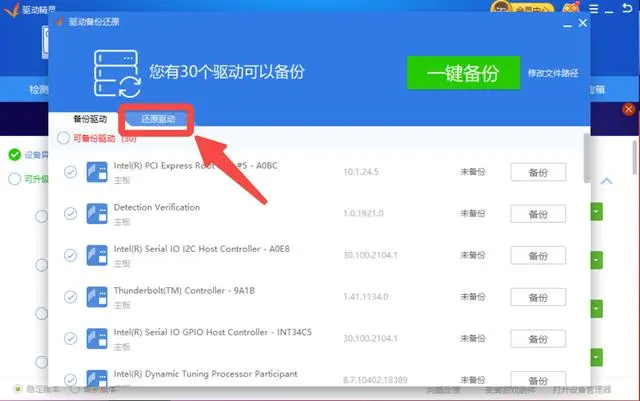Image resolution: width=640 pixels, height=401 pixels.
Task: Click the 修改文件路径 link
Action: [x=552, y=73]
